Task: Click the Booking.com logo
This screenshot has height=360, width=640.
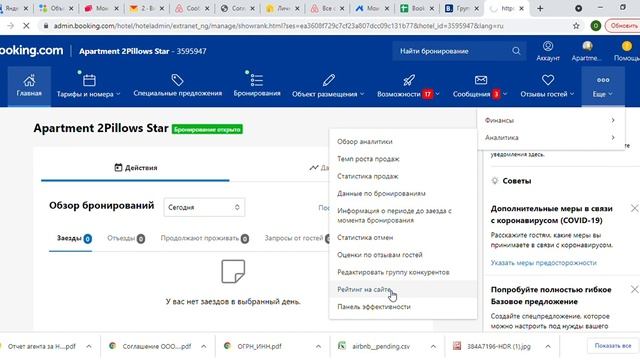Action: (x=31, y=51)
